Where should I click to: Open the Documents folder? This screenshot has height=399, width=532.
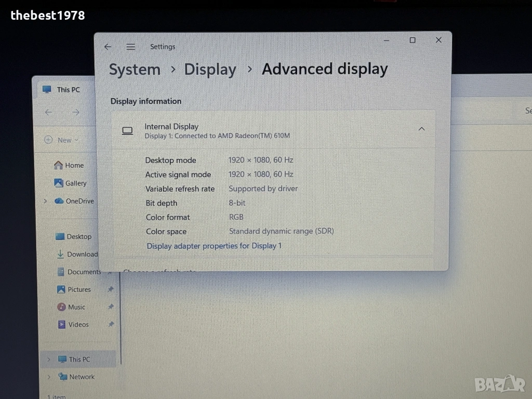tap(83, 272)
